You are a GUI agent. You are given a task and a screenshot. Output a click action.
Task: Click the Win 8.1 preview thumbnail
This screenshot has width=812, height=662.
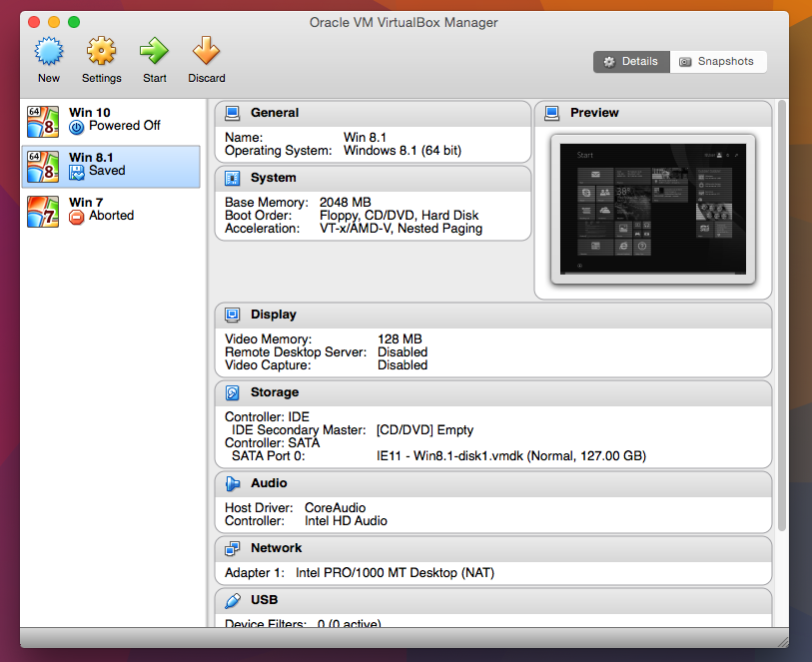point(653,209)
